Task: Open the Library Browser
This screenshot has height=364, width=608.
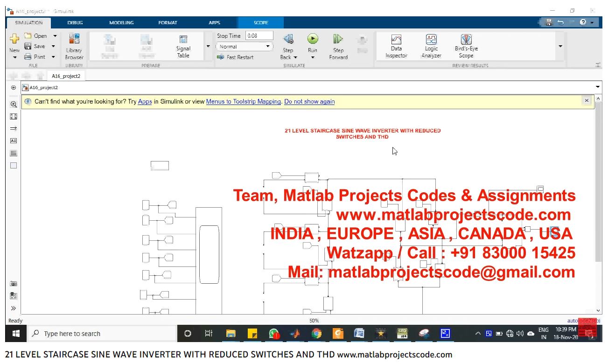Action: pos(74,46)
